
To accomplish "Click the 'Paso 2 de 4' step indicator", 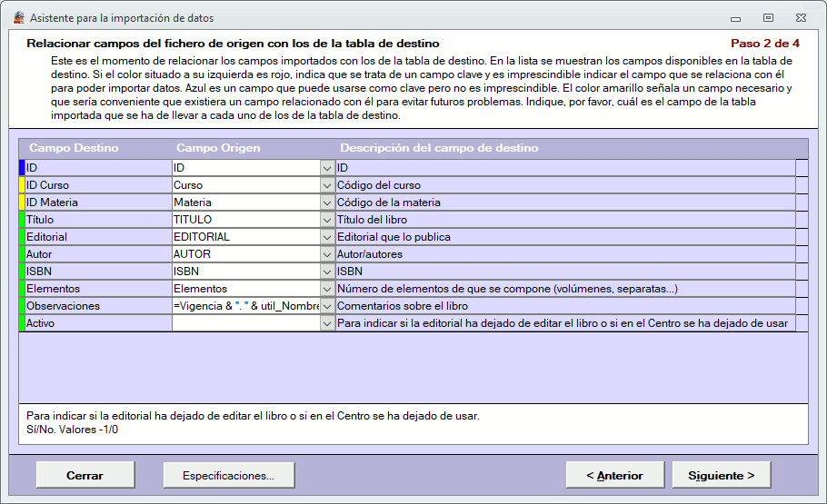I will [765, 44].
